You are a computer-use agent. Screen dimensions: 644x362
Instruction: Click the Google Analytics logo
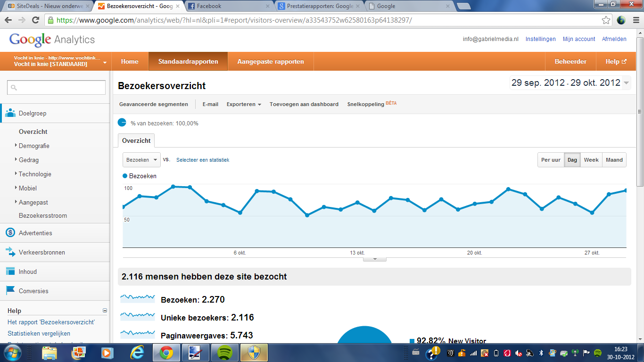pyautogui.click(x=52, y=40)
